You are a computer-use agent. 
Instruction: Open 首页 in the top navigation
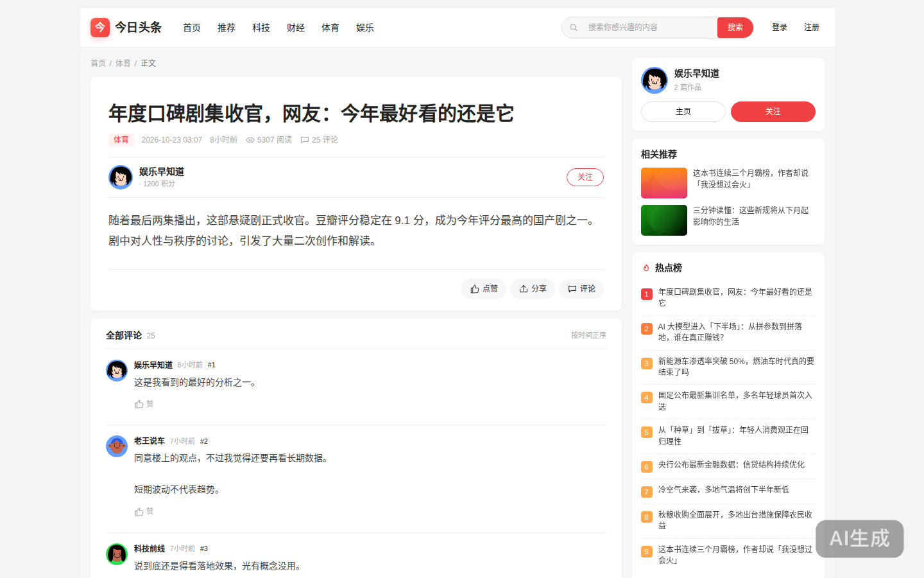pyautogui.click(x=192, y=28)
